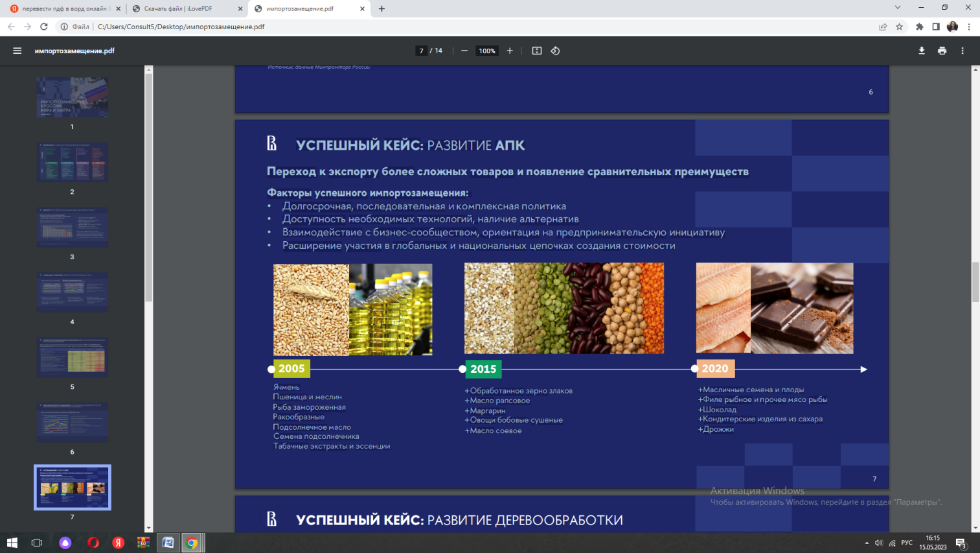Viewport: 980px width, 553px height.
Task: Click the fit to page icon
Action: pyautogui.click(x=537, y=51)
